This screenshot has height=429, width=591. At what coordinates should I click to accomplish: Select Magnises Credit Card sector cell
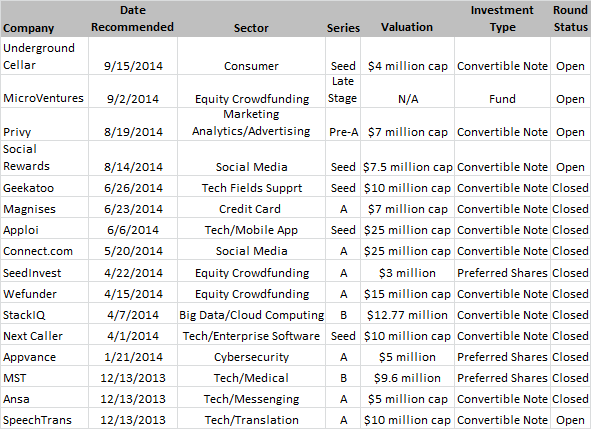(251, 209)
